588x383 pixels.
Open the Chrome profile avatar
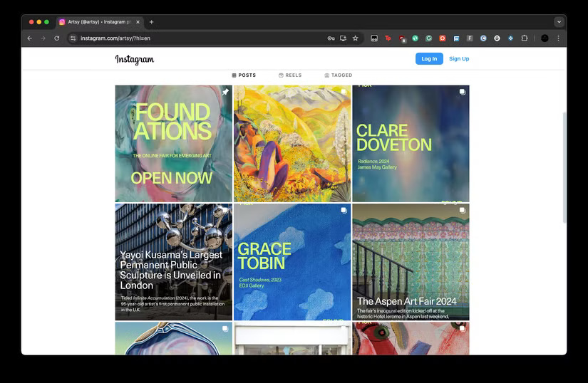[545, 38]
